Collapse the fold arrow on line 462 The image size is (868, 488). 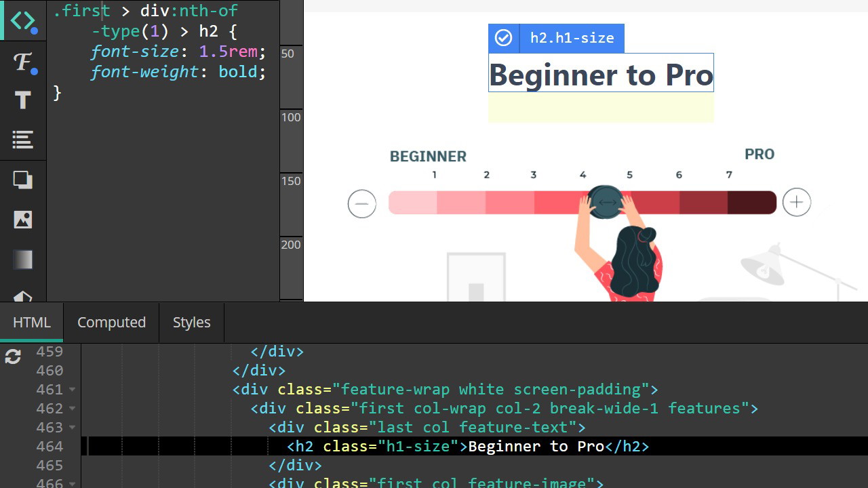click(72, 409)
